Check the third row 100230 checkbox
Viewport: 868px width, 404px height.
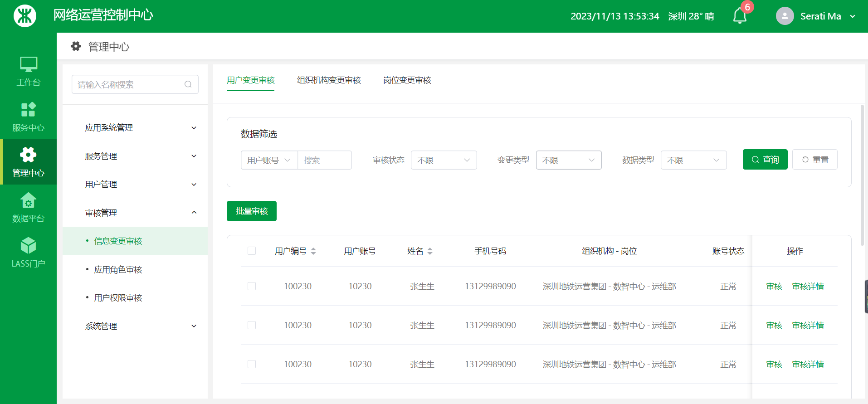click(x=252, y=364)
